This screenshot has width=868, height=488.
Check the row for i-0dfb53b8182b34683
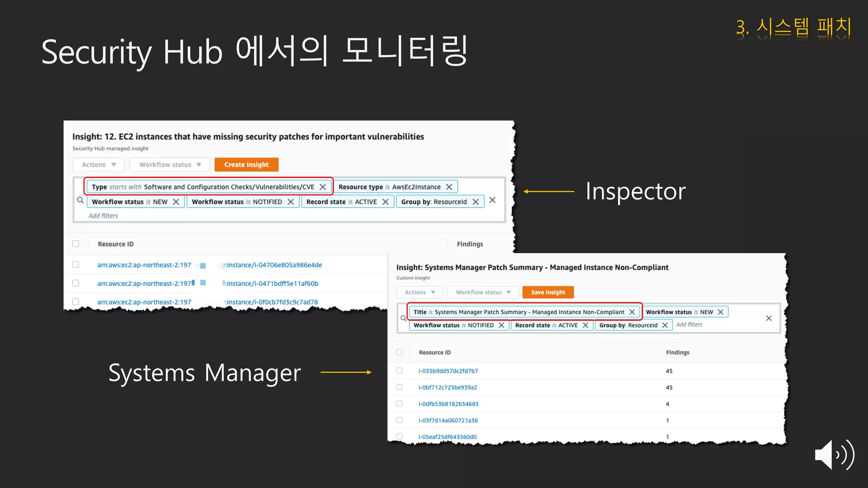(399, 403)
